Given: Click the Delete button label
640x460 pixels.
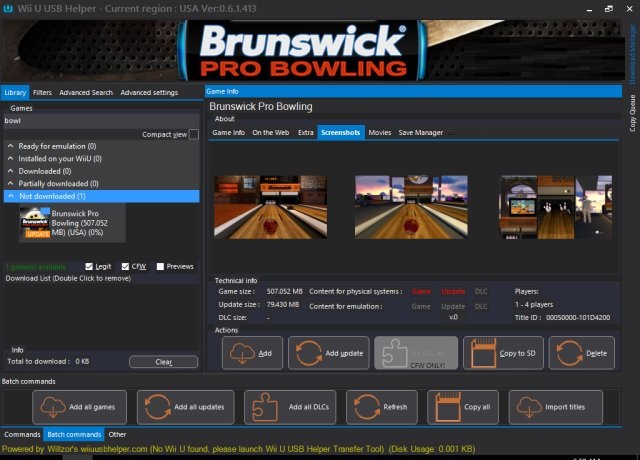Looking at the screenshot, I should (596, 353).
